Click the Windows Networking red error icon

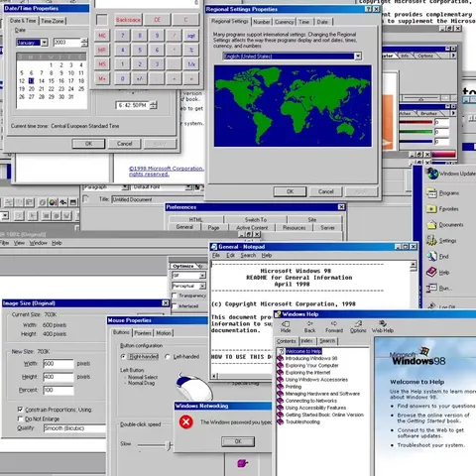(186, 422)
